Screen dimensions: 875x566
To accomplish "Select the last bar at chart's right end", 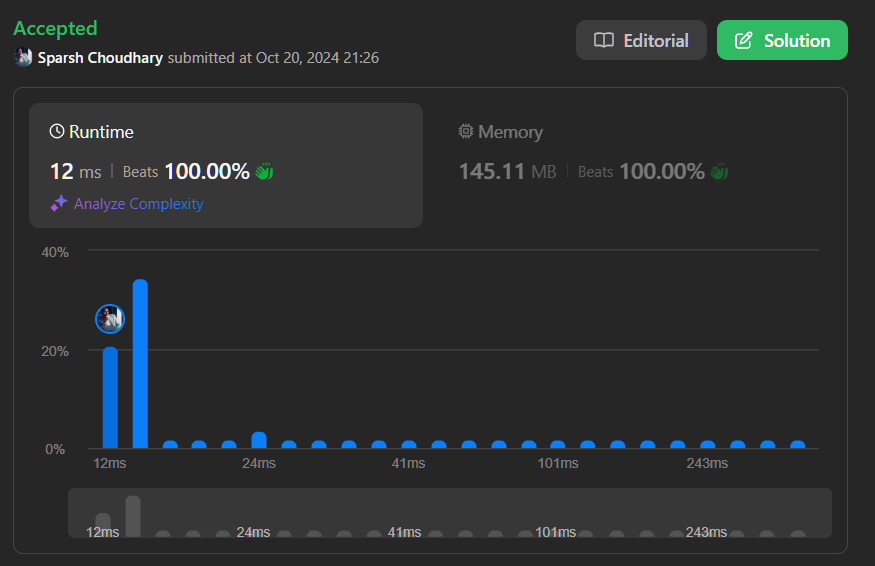I will tap(798, 444).
